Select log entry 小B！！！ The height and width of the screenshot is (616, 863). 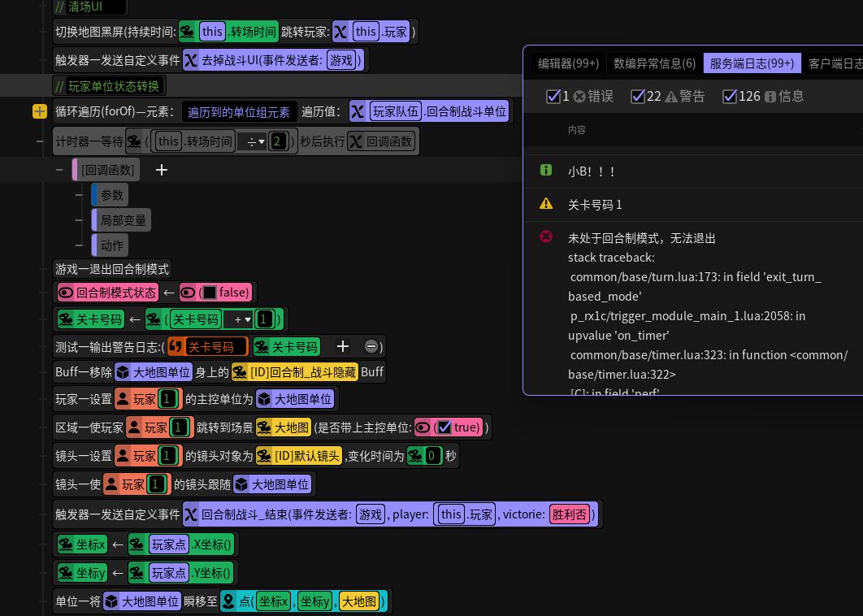click(693, 171)
